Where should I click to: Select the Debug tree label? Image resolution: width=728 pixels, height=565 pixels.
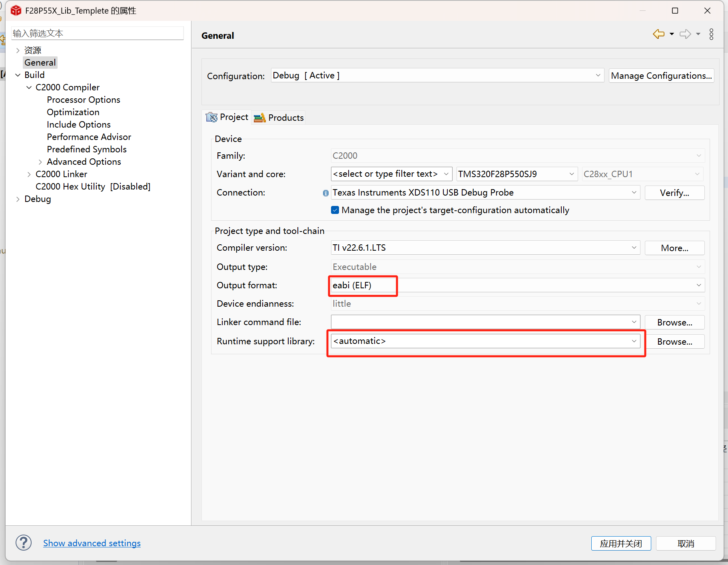click(x=38, y=199)
